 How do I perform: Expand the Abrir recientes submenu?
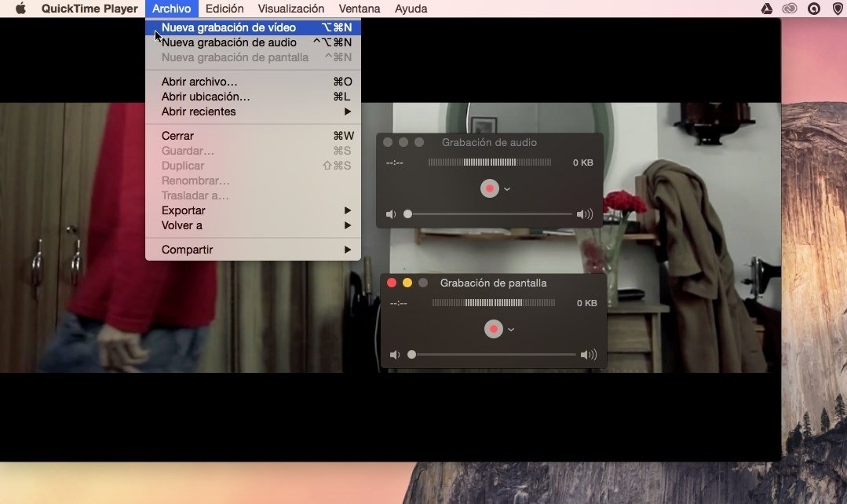click(x=253, y=111)
